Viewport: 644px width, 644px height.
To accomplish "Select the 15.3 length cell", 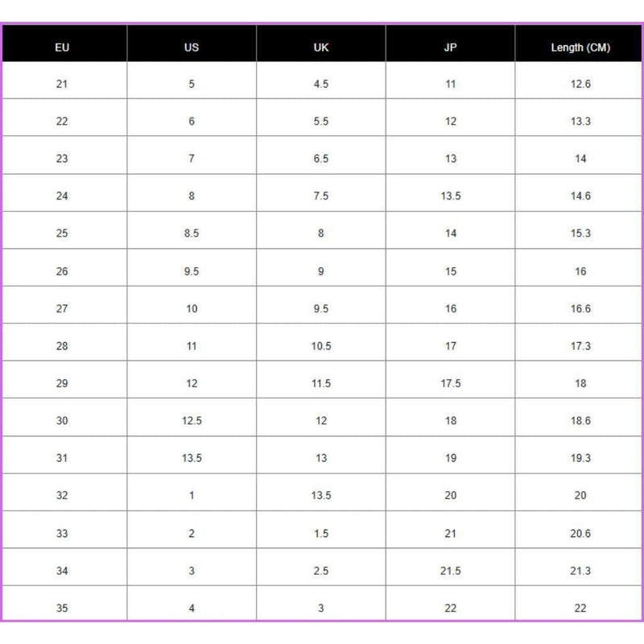I will click(580, 233).
